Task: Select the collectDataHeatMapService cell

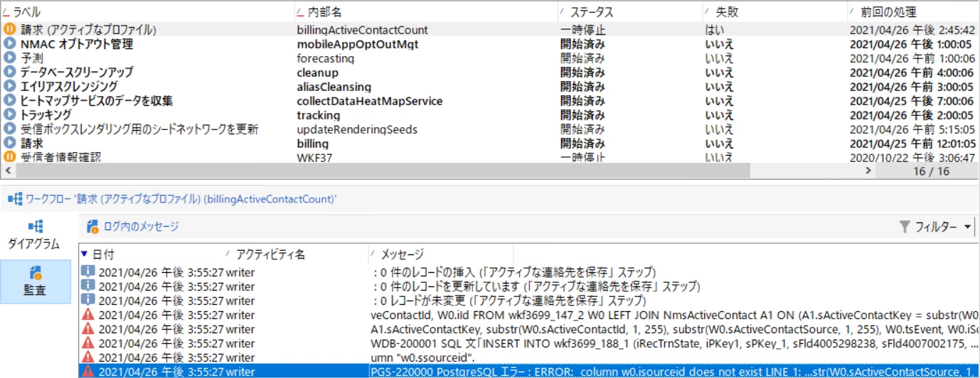Action: [x=369, y=100]
